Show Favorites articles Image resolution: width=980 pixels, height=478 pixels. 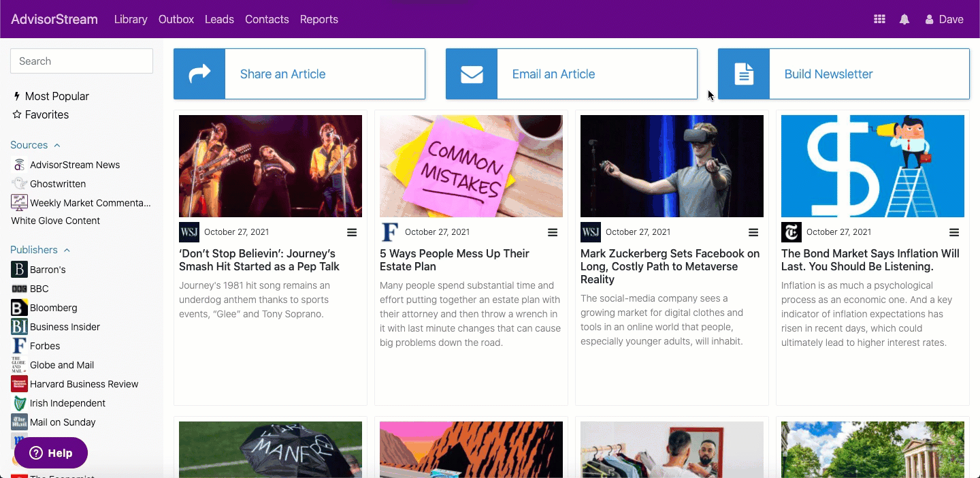point(41,115)
